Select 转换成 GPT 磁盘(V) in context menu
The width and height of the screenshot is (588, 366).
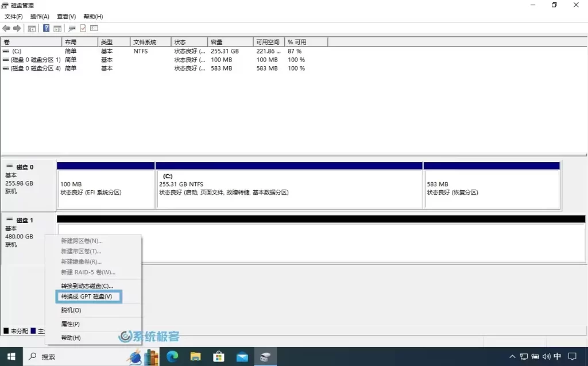[88, 296]
